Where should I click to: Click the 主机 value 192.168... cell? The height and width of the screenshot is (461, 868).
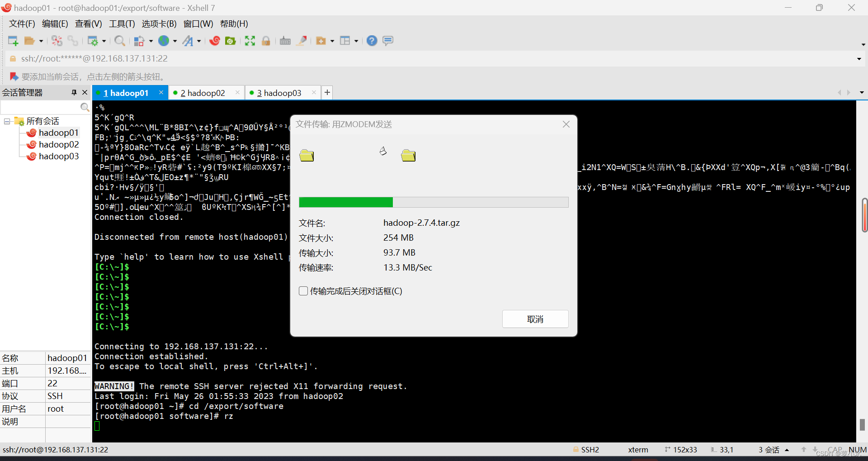pyautogui.click(x=67, y=371)
